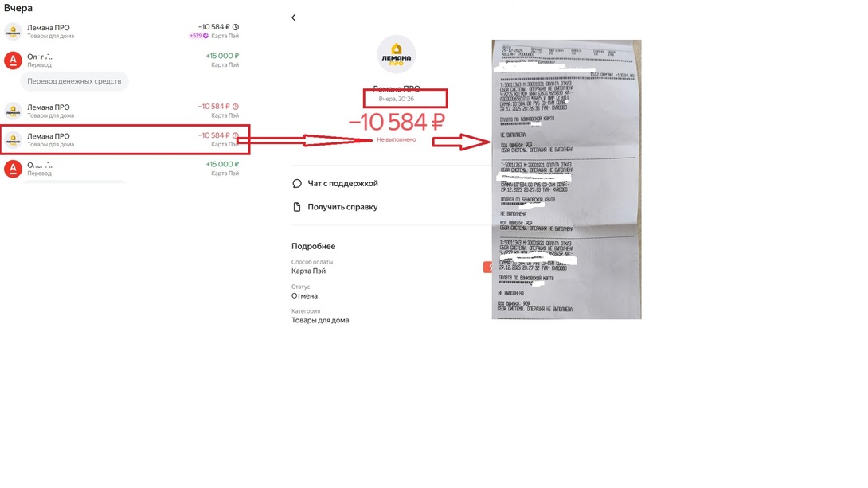Viewport: 868px width, 488px height.
Task: Open the clock icon on the top transaction
Action: (235, 27)
